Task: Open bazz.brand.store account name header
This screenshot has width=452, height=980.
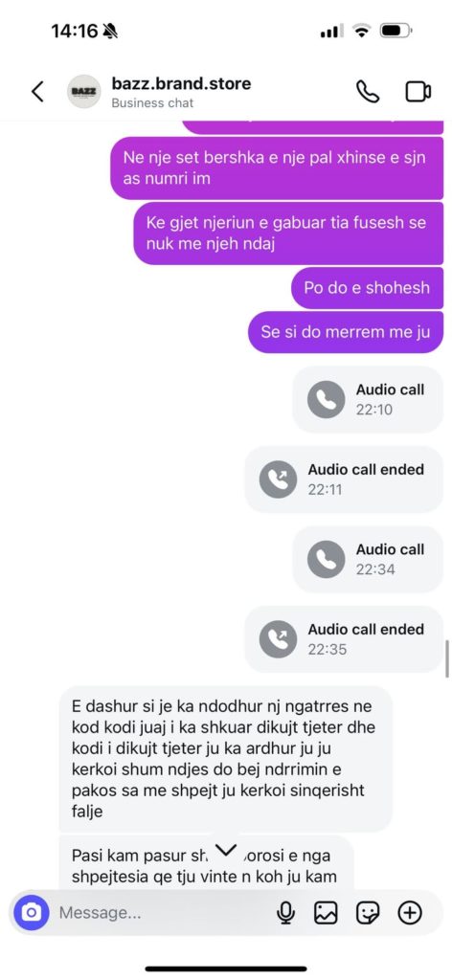Action: 181,84
